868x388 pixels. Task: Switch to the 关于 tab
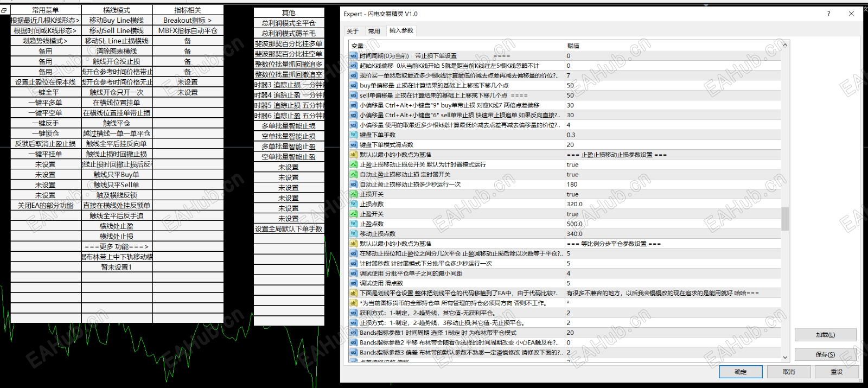(353, 31)
